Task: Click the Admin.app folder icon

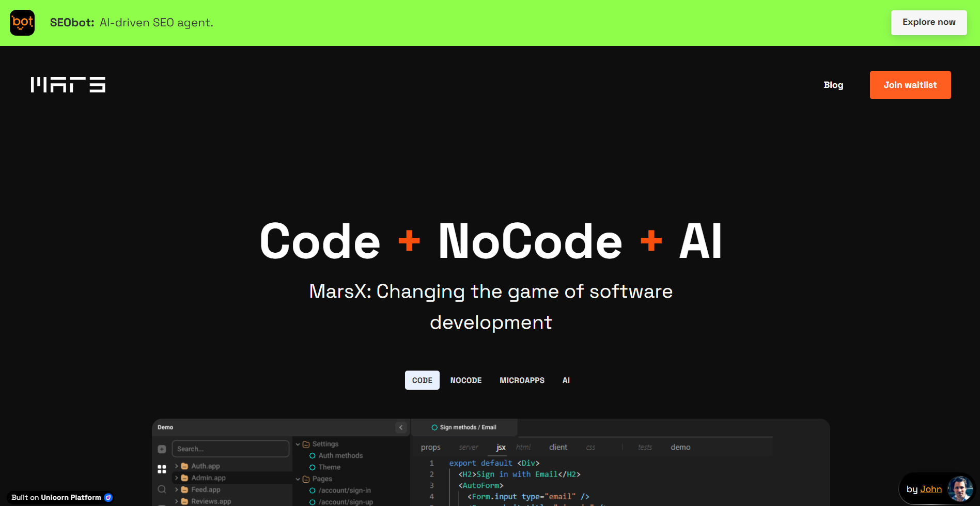Action: coord(184,478)
